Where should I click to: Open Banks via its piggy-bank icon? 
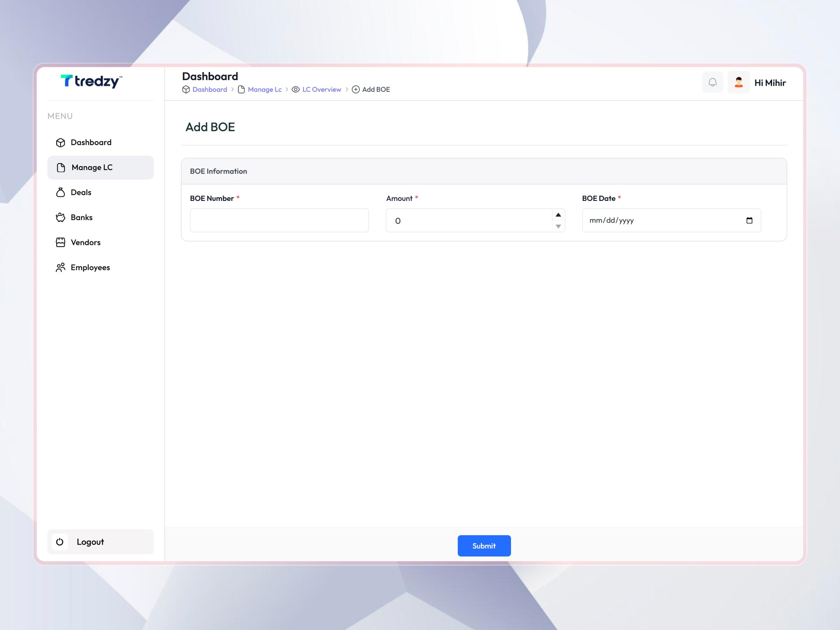(61, 217)
